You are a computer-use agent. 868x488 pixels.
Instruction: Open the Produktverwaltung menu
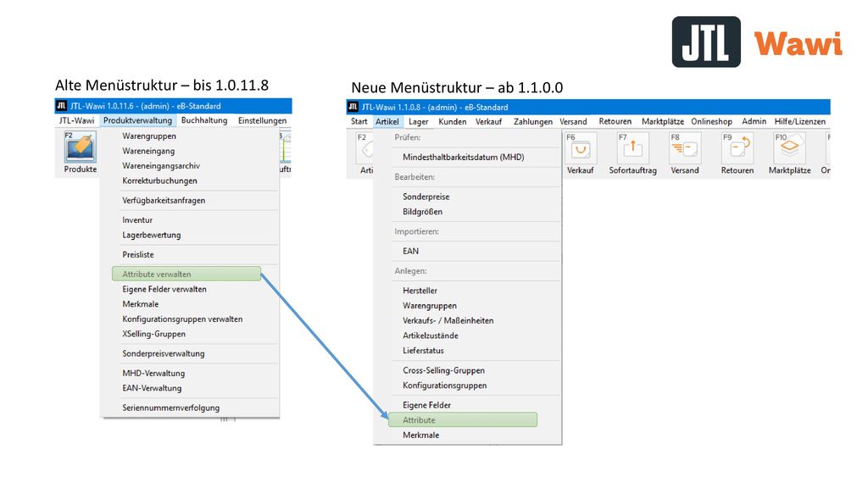point(138,120)
